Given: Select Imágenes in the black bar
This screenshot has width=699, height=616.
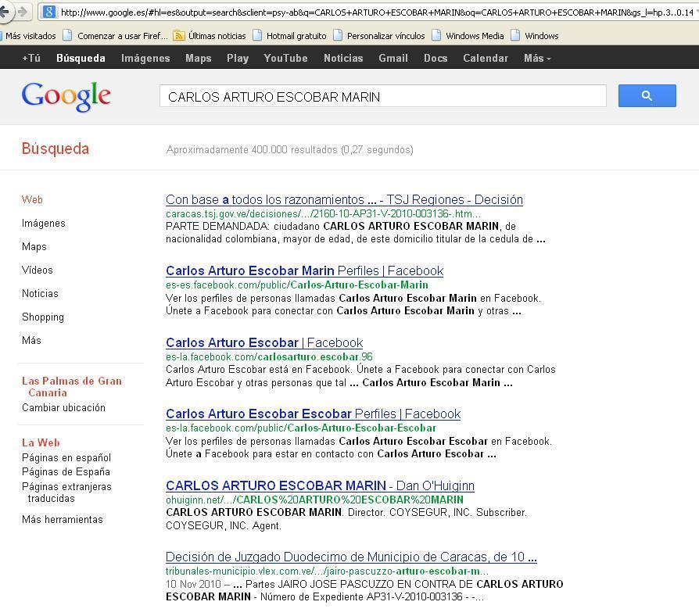Looking at the screenshot, I should point(145,58).
